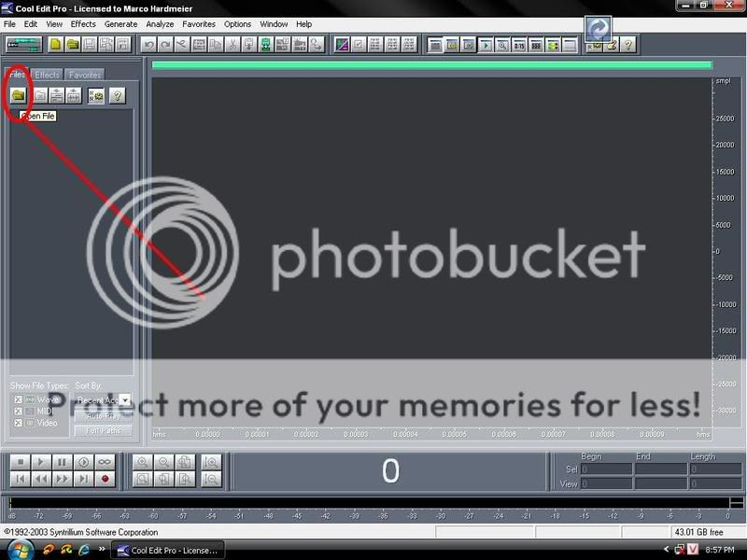Click the transport play window toolbar icon
Image resolution: width=747 pixels, height=560 pixels.
pyautogui.click(x=486, y=45)
